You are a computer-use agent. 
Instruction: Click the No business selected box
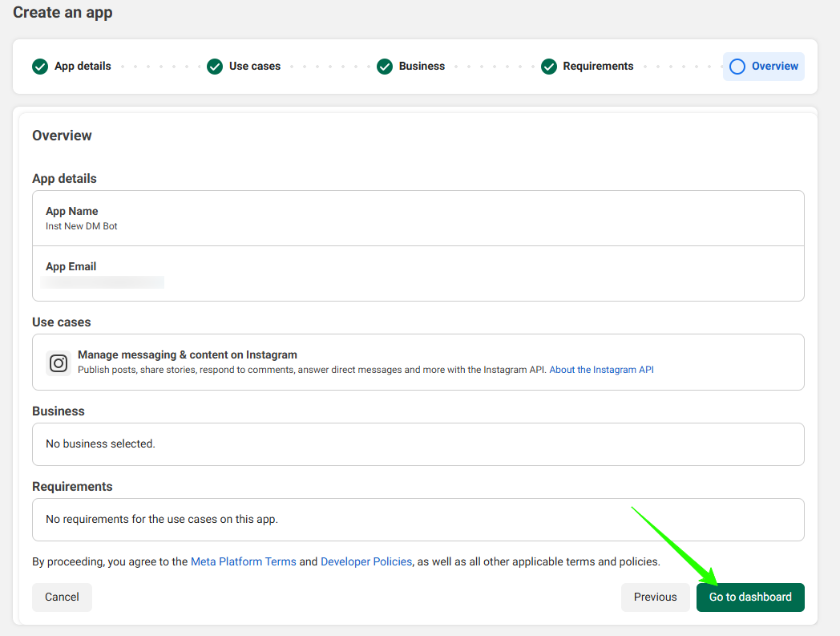tap(418, 444)
